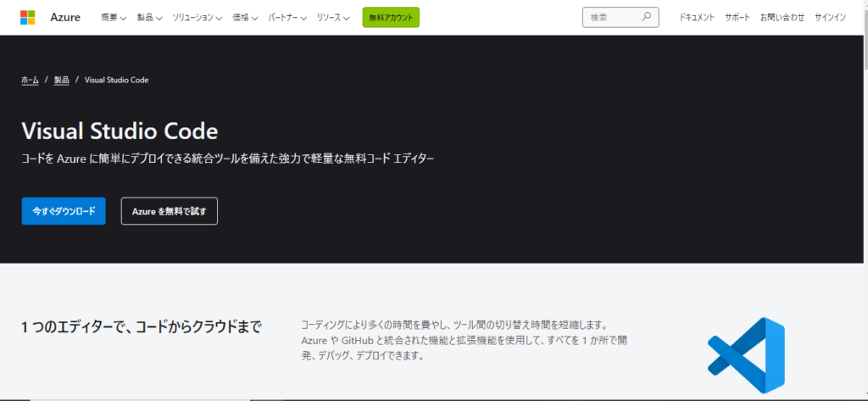Click the Microsoft logo icon
The height and width of the screenshot is (401, 868).
coord(28,17)
